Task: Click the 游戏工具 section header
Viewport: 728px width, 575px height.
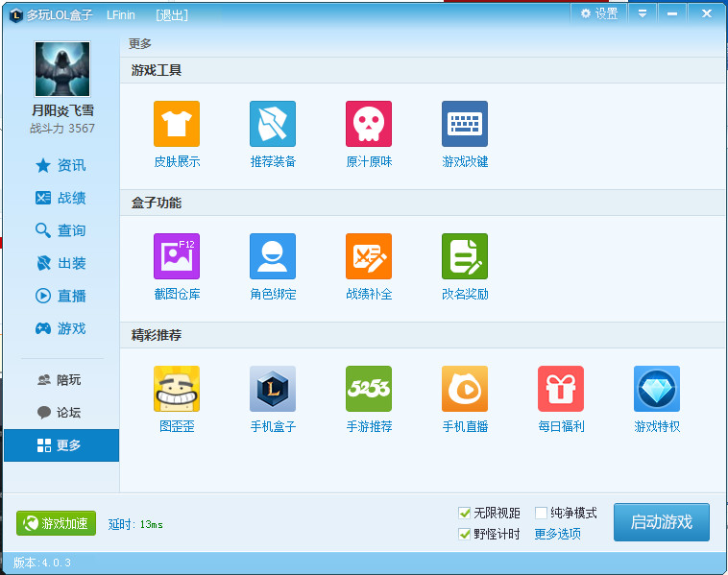Action: click(157, 70)
